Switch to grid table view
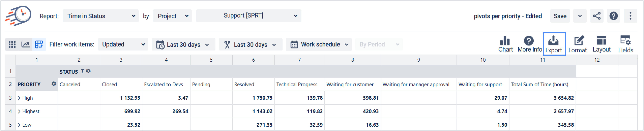This screenshot has height=131, width=644. (x=12, y=44)
